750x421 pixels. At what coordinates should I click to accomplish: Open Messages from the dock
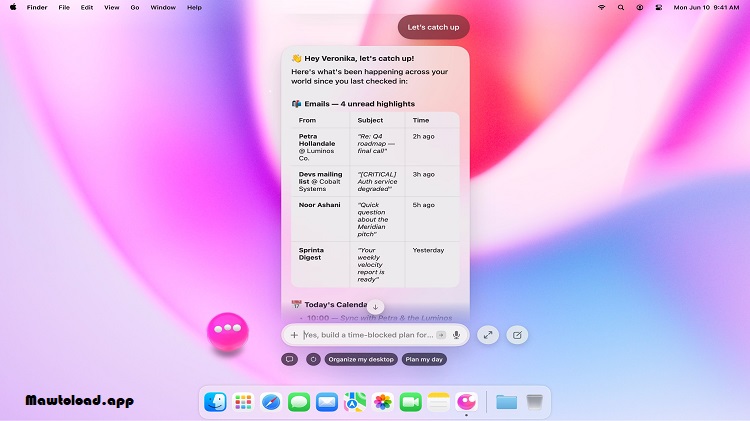(299, 402)
